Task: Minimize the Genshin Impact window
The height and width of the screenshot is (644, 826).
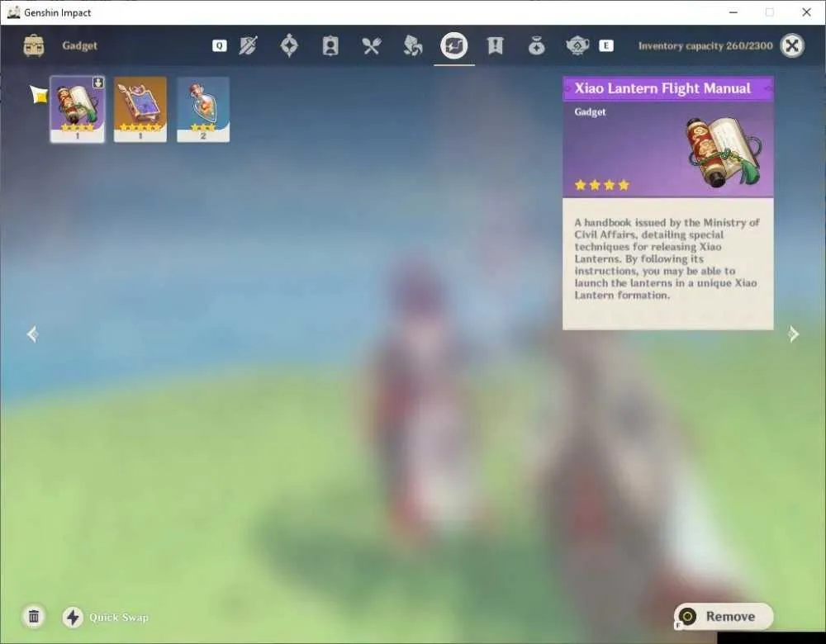Action: tap(733, 12)
